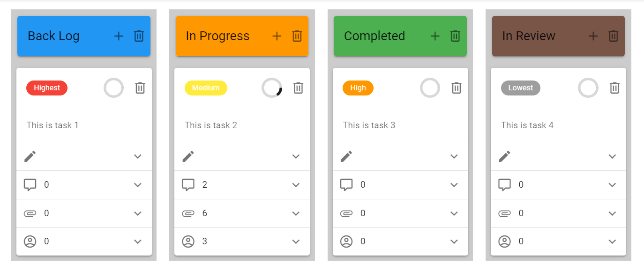644x271 pixels.
Task: Add a task to the Completed column
Action: 435,36
